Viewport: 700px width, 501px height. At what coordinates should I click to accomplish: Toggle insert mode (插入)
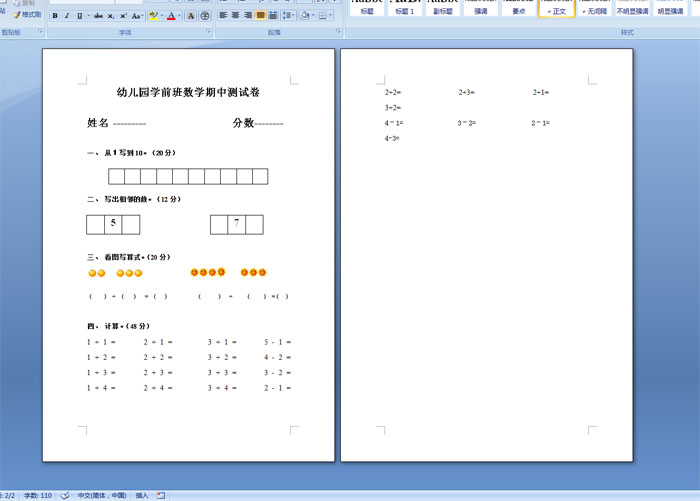point(142,495)
